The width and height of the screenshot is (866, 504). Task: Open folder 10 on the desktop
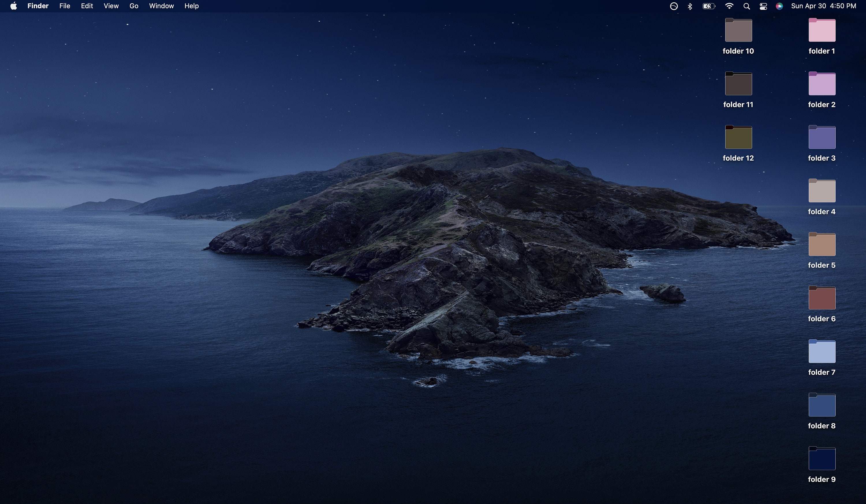coord(738,30)
